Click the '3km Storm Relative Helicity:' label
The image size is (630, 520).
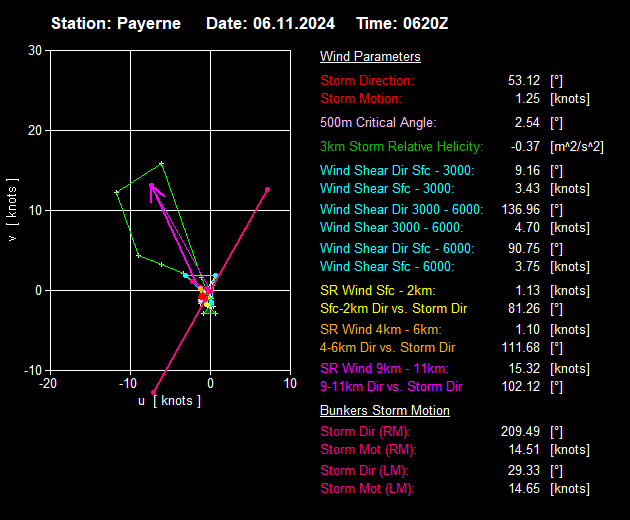[402, 146]
